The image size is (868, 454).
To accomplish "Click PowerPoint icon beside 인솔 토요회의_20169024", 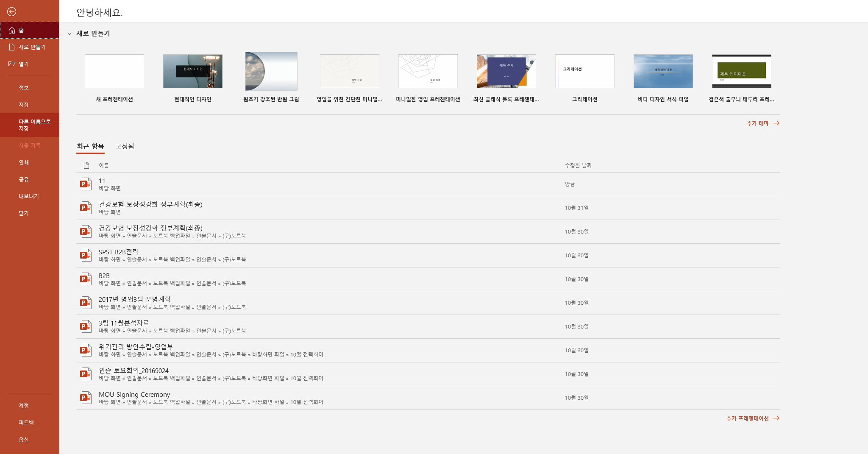I will tap(86, 374).
